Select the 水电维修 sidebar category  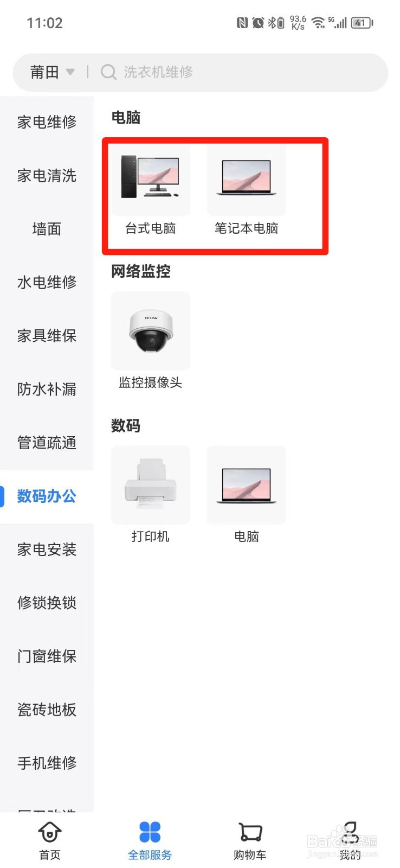pos(47,283)
